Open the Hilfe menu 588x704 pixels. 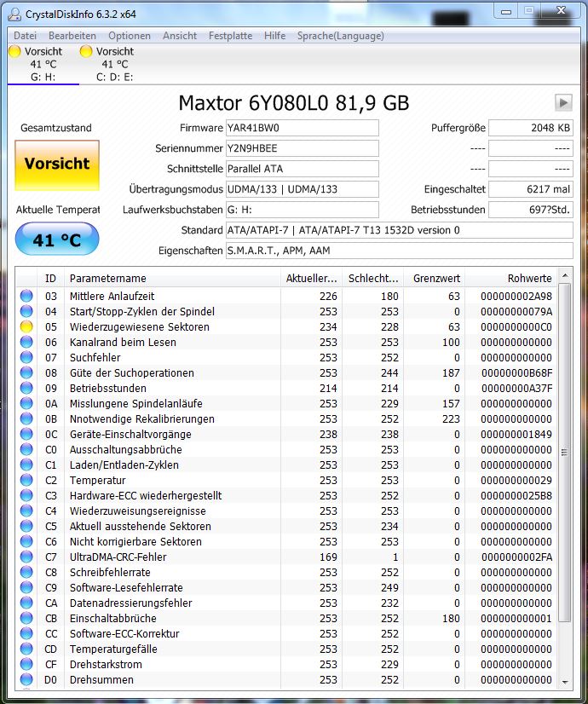coord(274,36)
